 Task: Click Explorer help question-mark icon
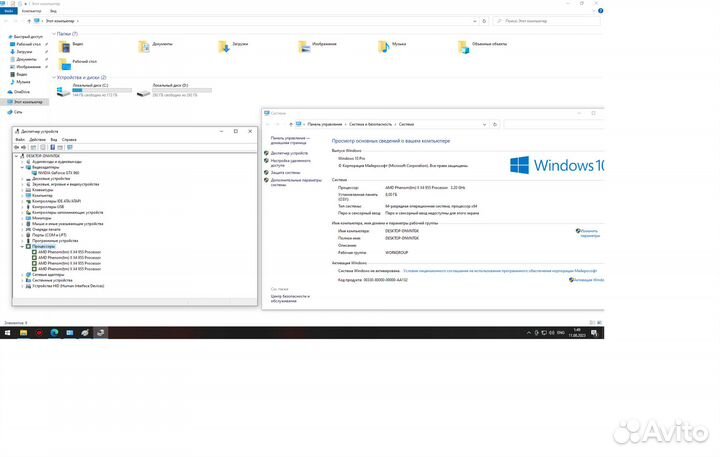pos(600,11)
